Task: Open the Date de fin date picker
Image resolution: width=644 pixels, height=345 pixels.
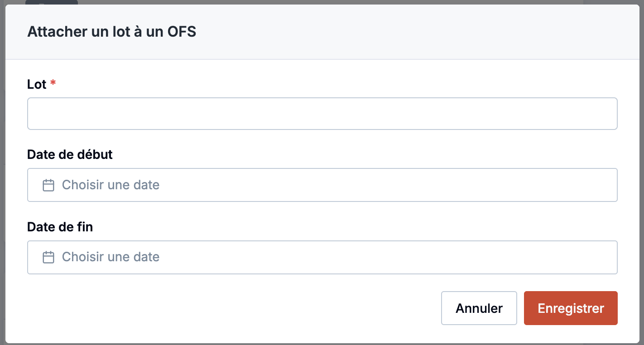Action: tap(322, 257)
